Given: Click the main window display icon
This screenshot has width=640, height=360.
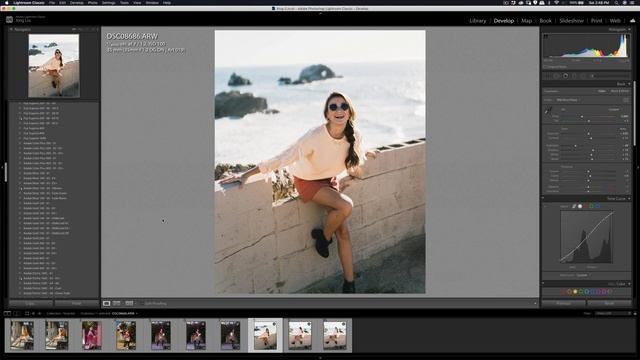Looking at the screenshot, I should (7, 313).
